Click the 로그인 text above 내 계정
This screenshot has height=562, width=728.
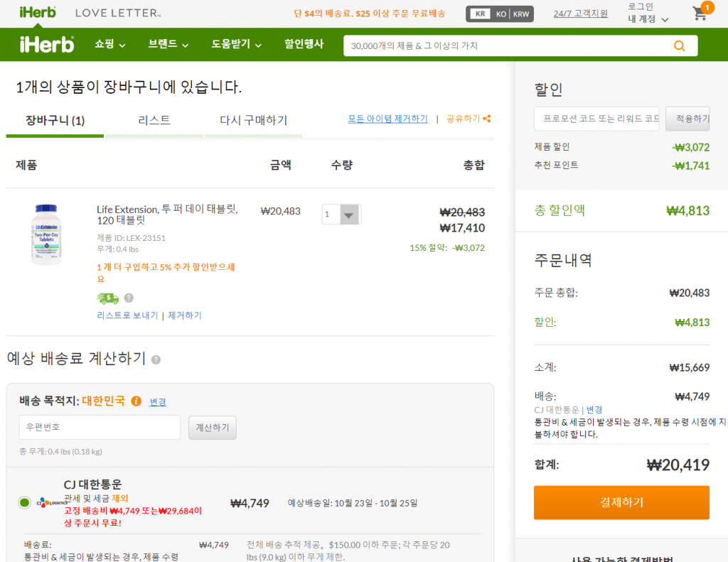click(x=641, y=6)
